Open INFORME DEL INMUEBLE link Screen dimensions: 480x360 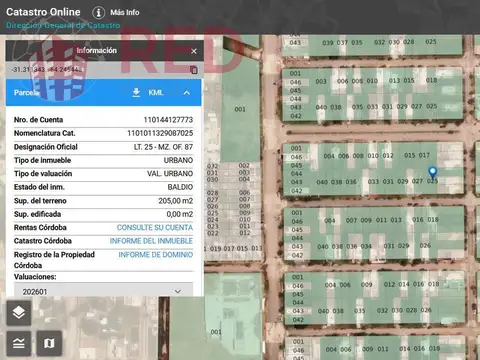coord(151,241)
